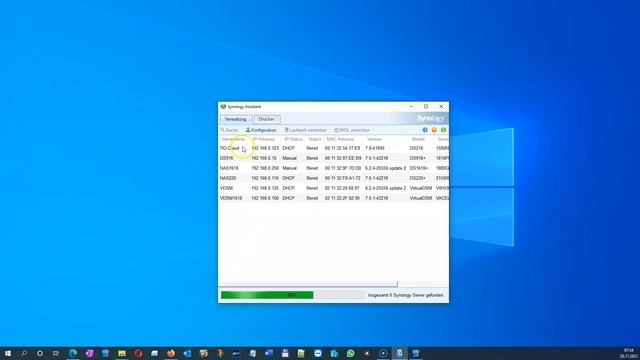Click Laufwerk einbinden in toolbar
The height and width of the screenshot is (360, 640).
(x=305, y=130)
